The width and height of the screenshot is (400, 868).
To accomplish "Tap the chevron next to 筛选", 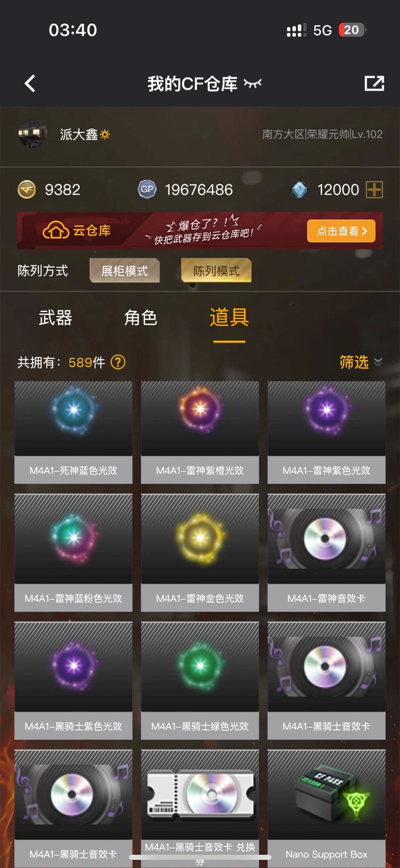I will click(x=378, y=362).
